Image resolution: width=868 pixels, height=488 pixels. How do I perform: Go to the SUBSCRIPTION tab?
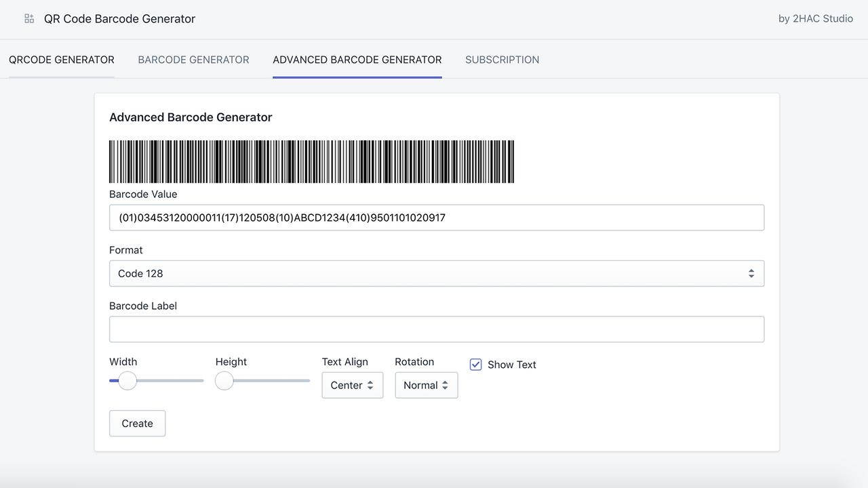click(502, 60)
